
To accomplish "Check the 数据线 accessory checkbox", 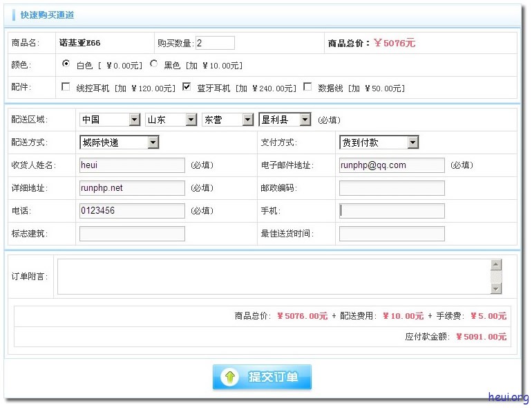I will click(x=307, y=86).
